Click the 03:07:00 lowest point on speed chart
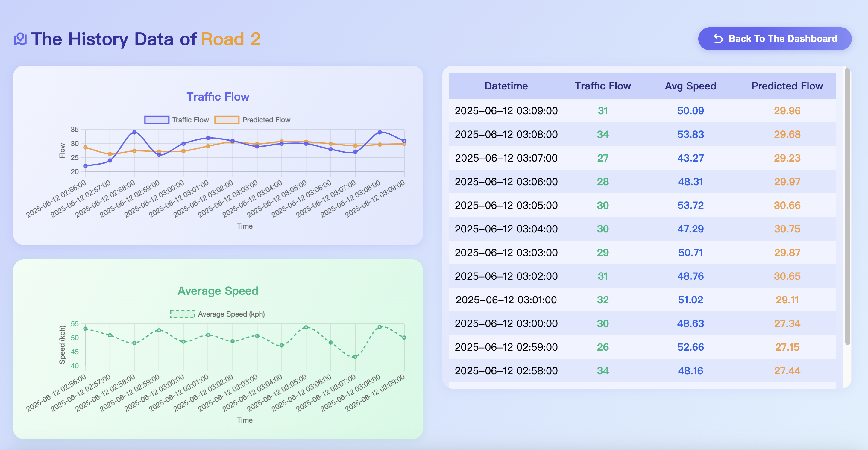 355,357
